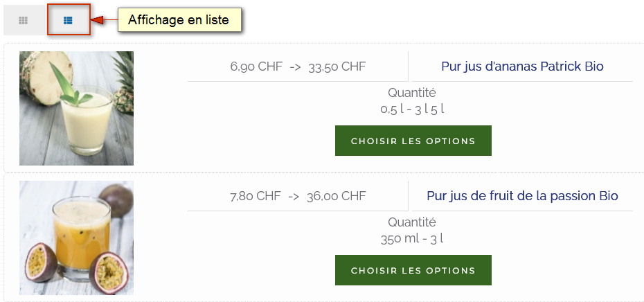Click the 36,00 CHF maximum price
The width and height of the screenshot is (644, 302).
tap(336, 196)
